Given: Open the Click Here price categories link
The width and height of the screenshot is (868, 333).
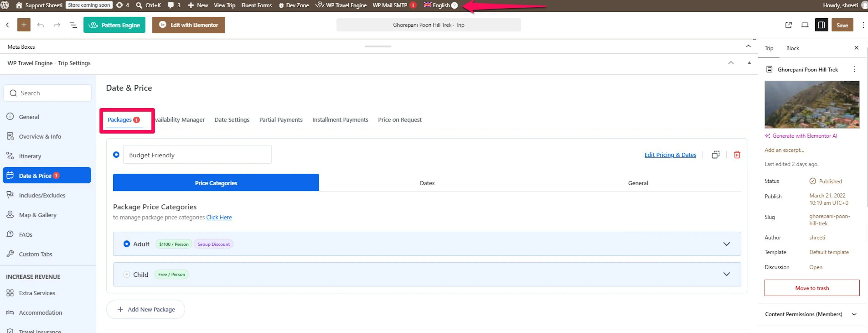Looking at the screenshot, I should pyautogui.click(x=219, y=218).
